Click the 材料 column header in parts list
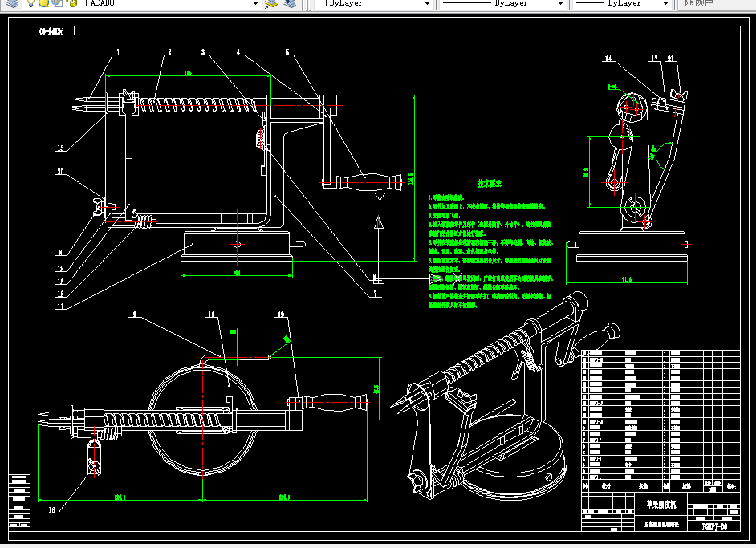756x548 pixels. pos(686,486)
